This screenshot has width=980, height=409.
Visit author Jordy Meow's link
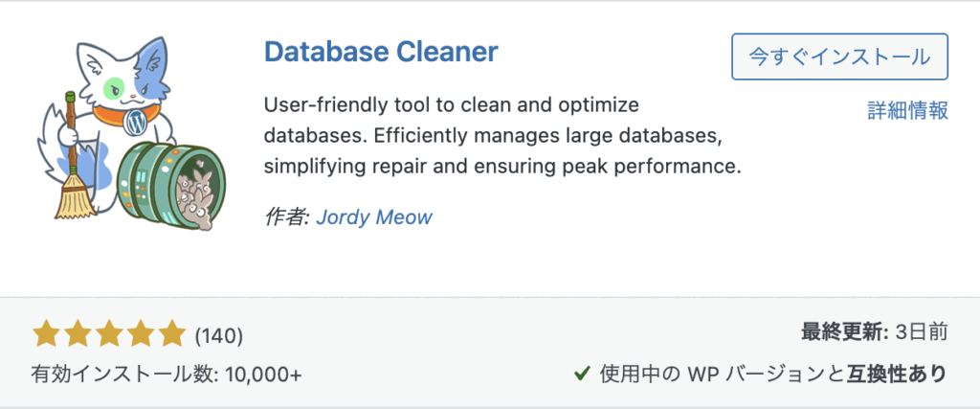[374, 216]
